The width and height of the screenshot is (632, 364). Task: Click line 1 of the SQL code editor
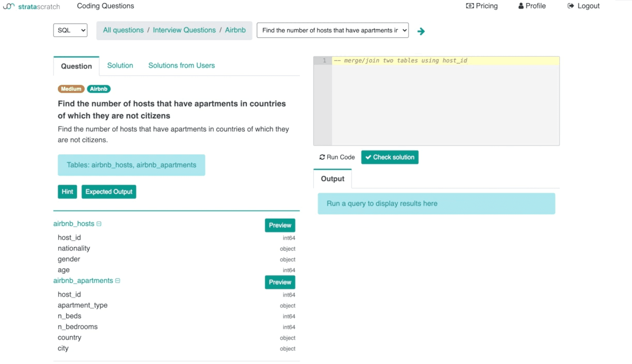[x=401, y=61]
